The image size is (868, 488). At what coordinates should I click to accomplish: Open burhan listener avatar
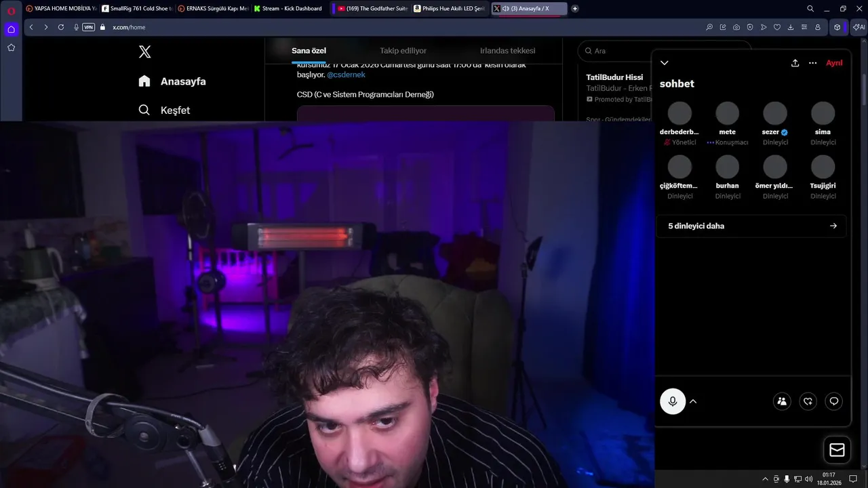(x=727, y=167)
